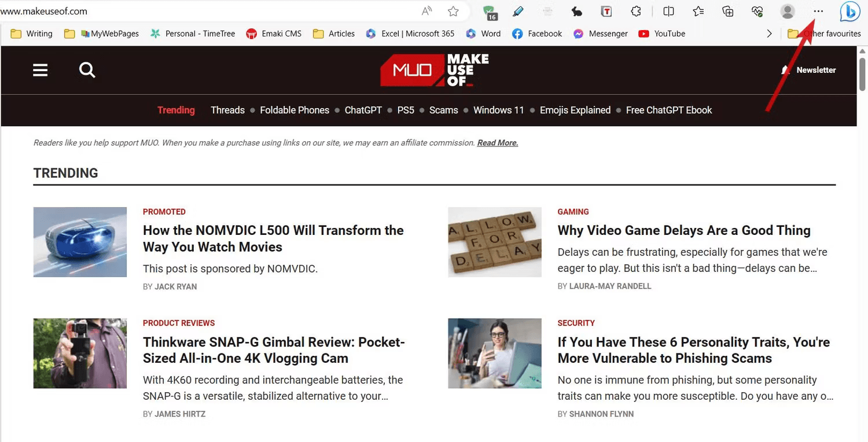Toggle split screen browser icon
This screenshot has height=442, width=868.
[668, 11]
